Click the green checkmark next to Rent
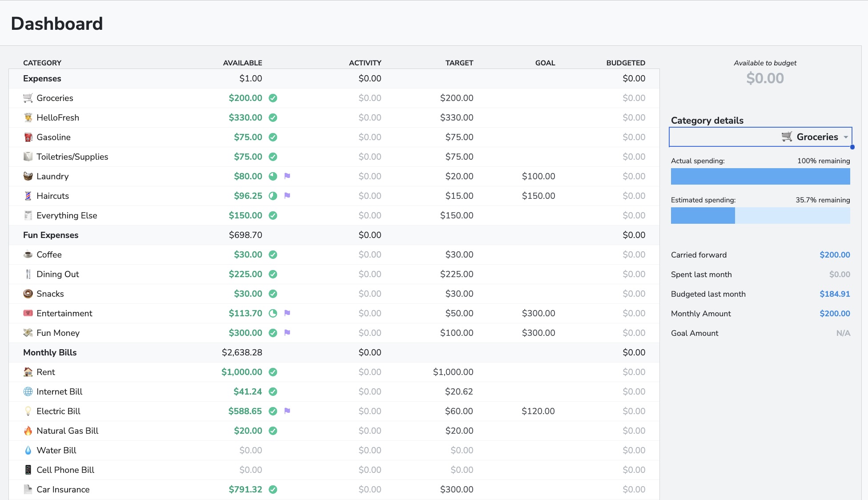The height and width of the screenshot is (500, 868). (x=273, y=372)
